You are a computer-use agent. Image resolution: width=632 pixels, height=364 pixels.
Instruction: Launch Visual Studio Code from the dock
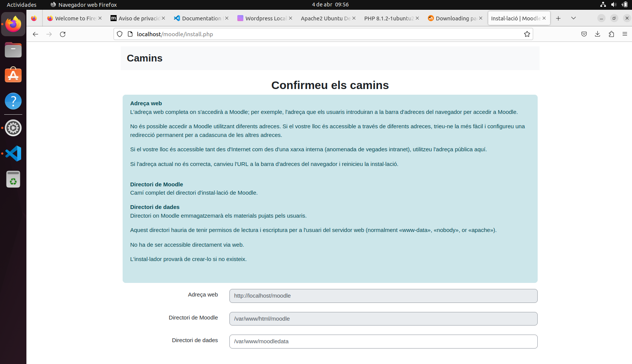13,154
